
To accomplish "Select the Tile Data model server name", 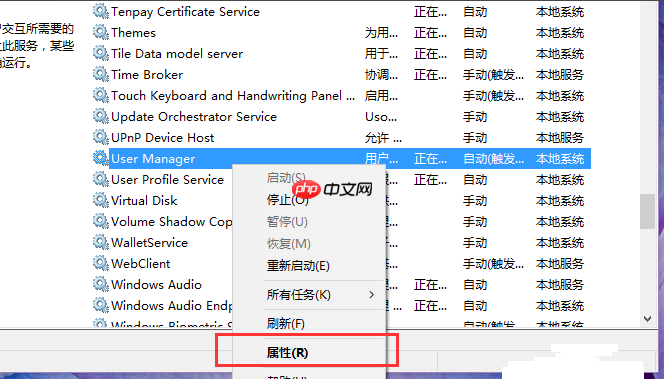I will pyautogui.click(x=177, y=54).
